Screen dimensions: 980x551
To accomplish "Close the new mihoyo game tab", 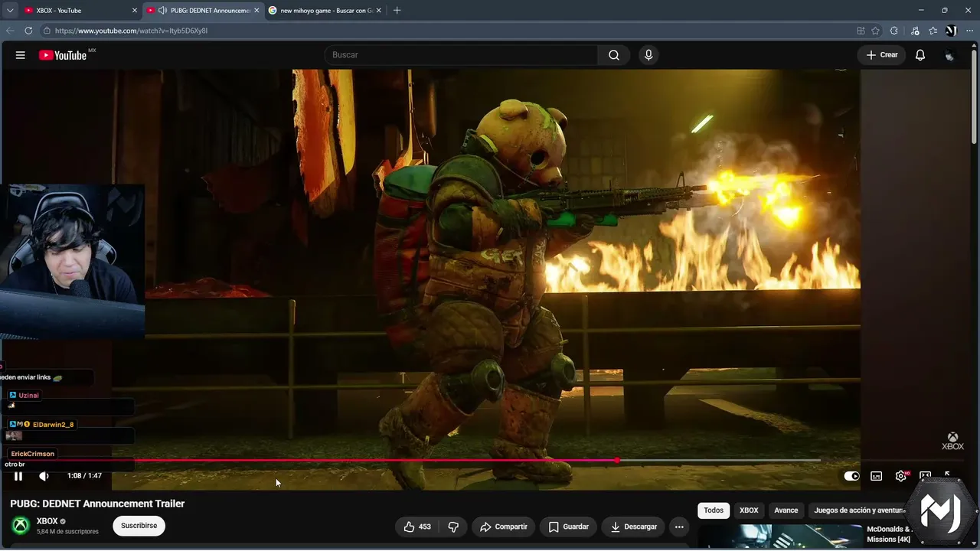I will pyautogui.click(x=378, y=10).
